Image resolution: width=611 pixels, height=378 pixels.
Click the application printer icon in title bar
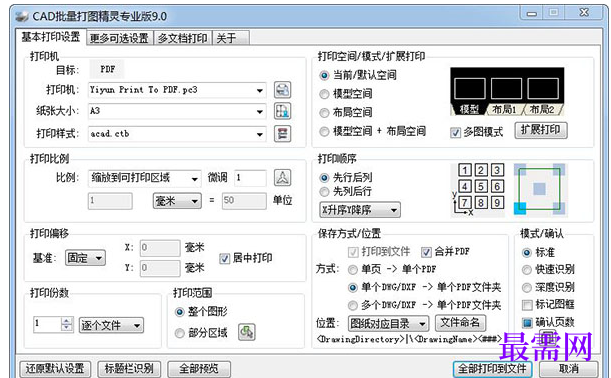[x=22, y=16]
